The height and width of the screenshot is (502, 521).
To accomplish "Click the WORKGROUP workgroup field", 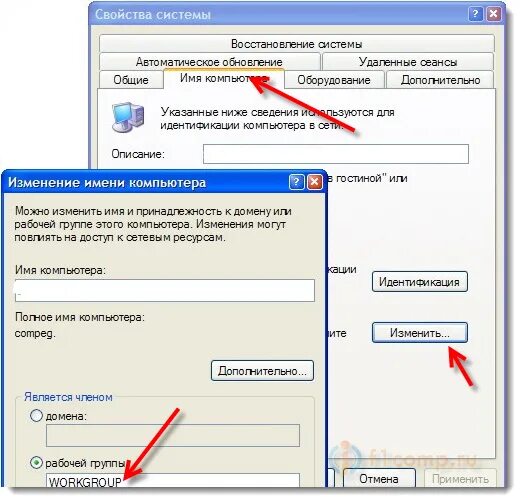I will coord(173,481).
